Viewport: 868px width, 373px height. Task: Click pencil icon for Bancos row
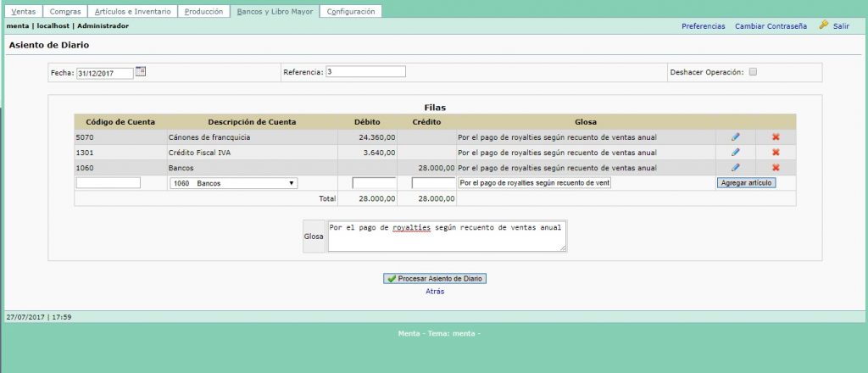pos(735,167)
